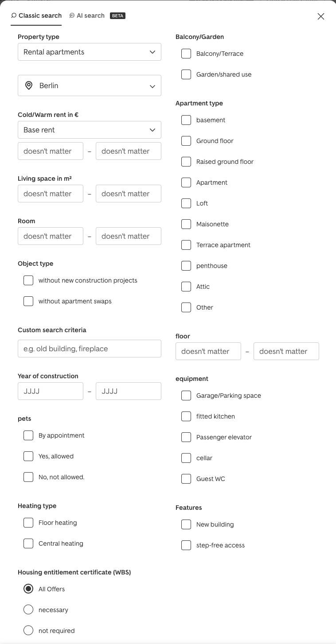Select the Classic search tab
The width and height of the screenshot is (336, 644).
tap(40, 16)
